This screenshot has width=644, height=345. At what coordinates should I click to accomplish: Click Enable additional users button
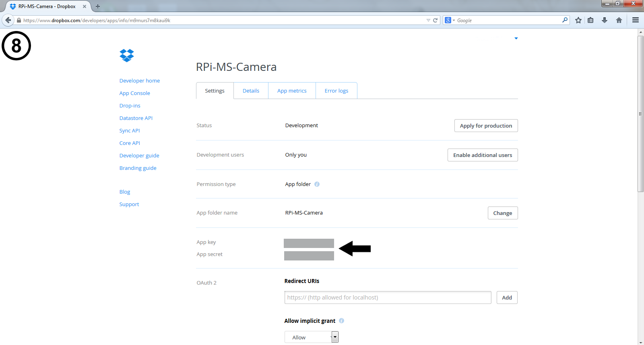click(x=483, y=155)
